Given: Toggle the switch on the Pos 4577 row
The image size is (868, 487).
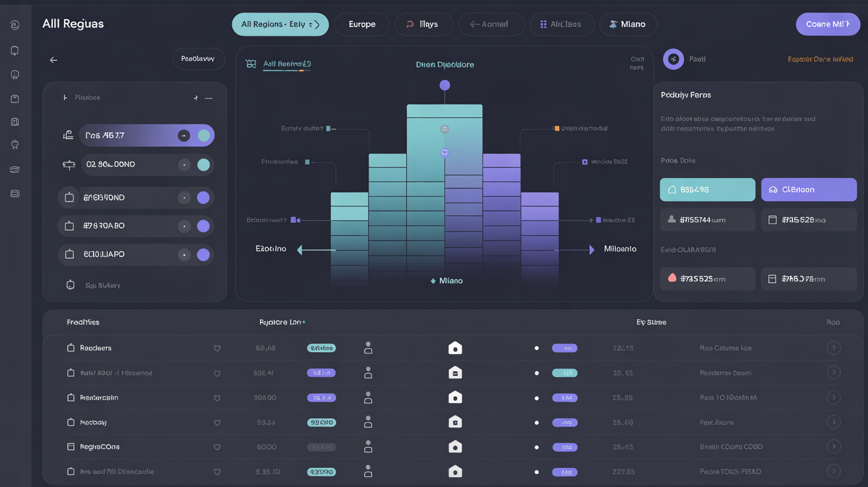Looking at the screenshot, I should pos(202,135).
